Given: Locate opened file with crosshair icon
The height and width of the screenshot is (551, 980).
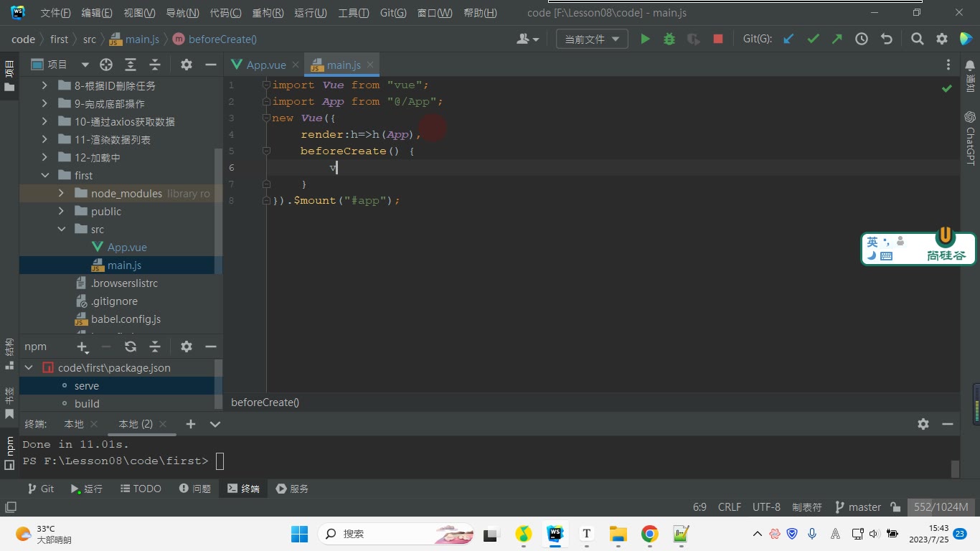Looking at the screenshot, I should click(x=106, y=65).
